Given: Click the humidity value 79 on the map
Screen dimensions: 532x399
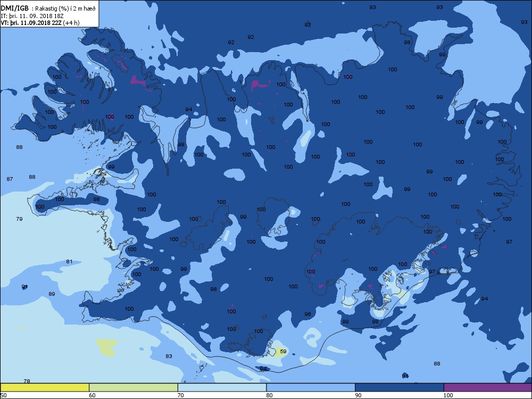Looking at the screenshot, I should pyautogui.click(x=19, y=219).
